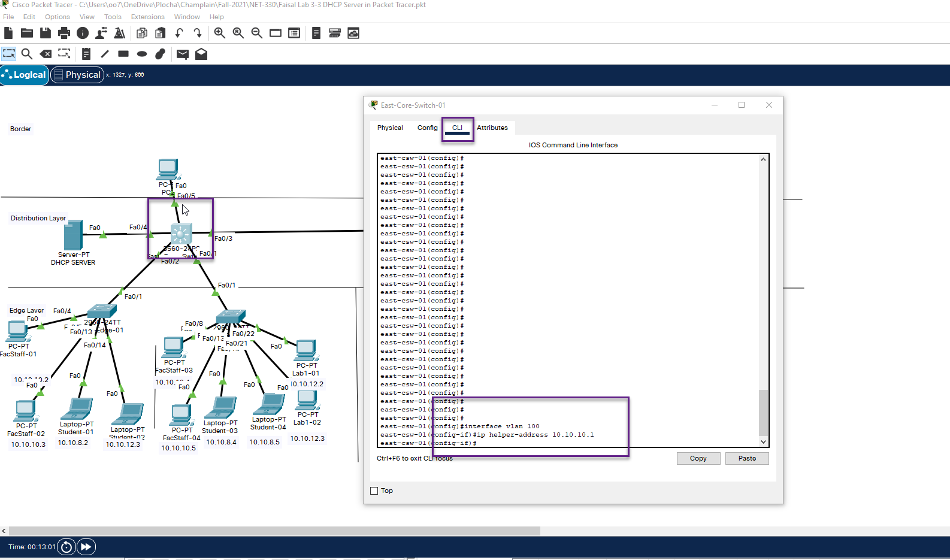The image size is (950, 560).
Task: Toggle the Top checkbox
Action: tap(374, 491)
